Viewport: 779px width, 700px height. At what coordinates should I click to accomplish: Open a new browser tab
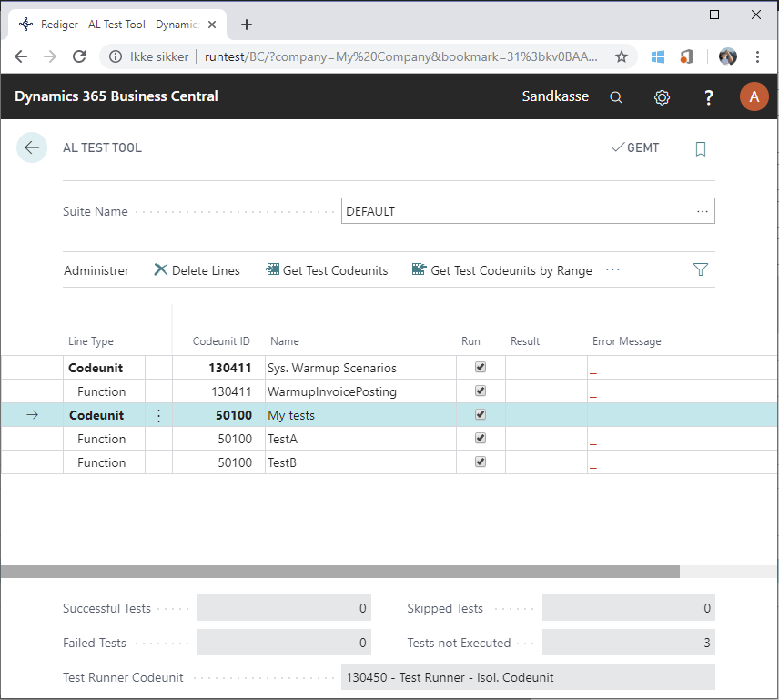tap(247, 25)
